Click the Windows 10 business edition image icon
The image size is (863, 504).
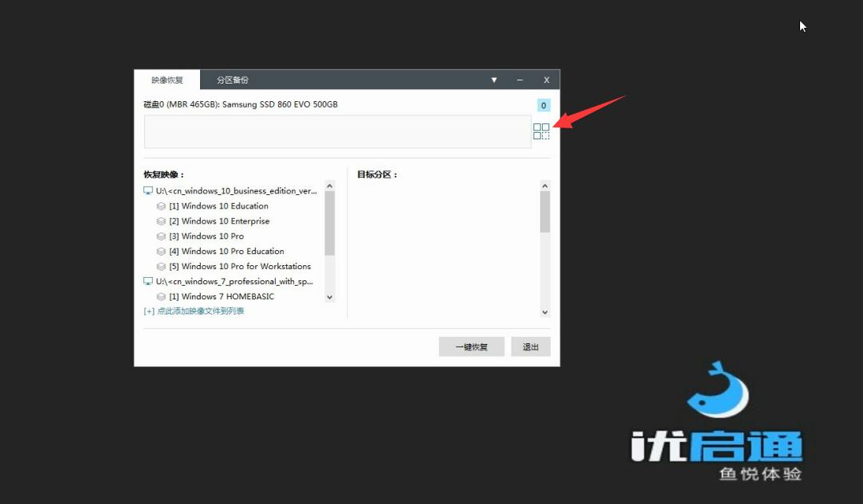(148, 191)
